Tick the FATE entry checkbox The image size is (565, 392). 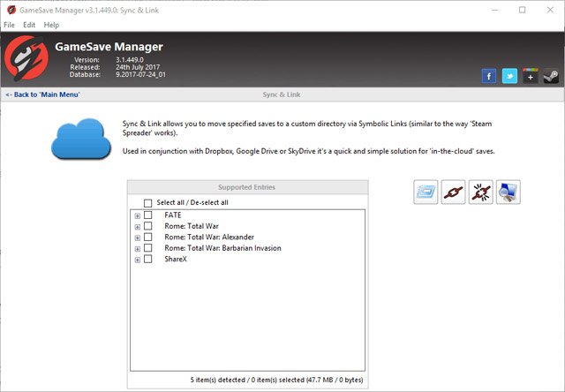(148, 215)
